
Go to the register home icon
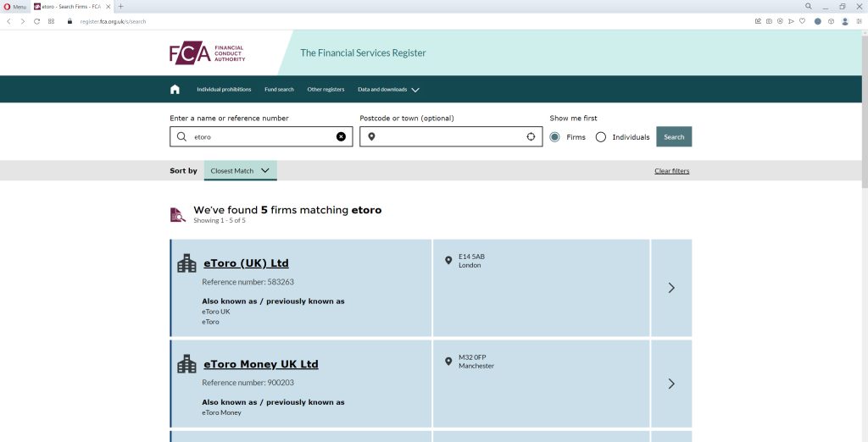pos(175,89)
